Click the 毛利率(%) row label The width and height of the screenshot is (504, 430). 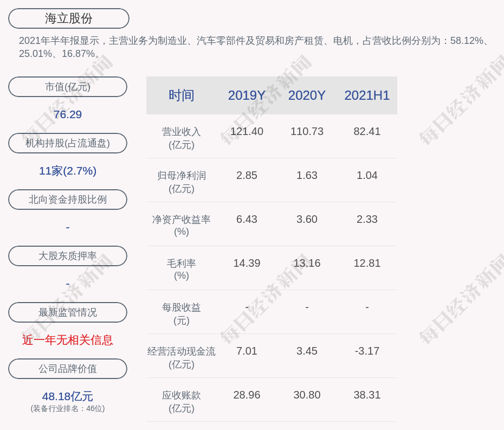[x=182, y=269]
